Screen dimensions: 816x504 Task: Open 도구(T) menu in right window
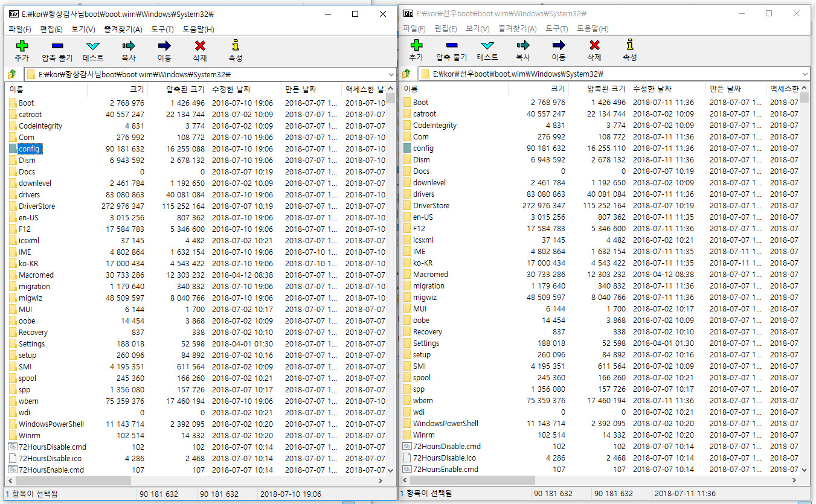pos(556,28)
